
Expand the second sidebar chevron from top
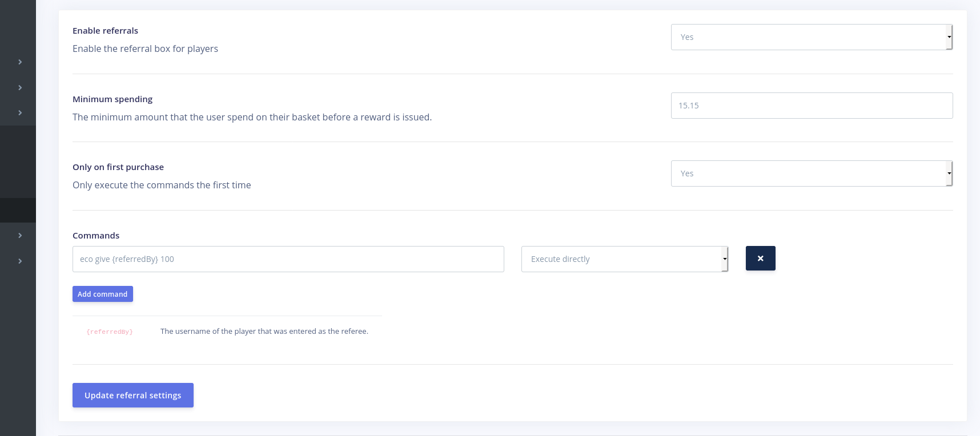coord(20,87)
